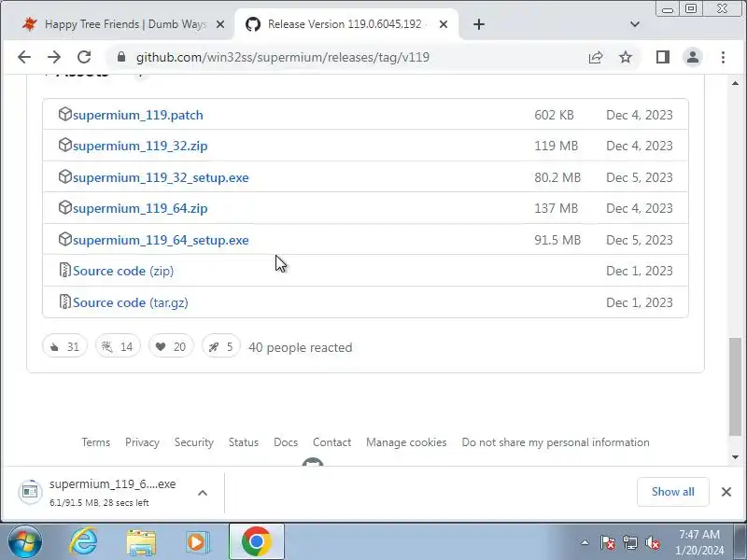Open the Security footer link

tap(194, 442)
